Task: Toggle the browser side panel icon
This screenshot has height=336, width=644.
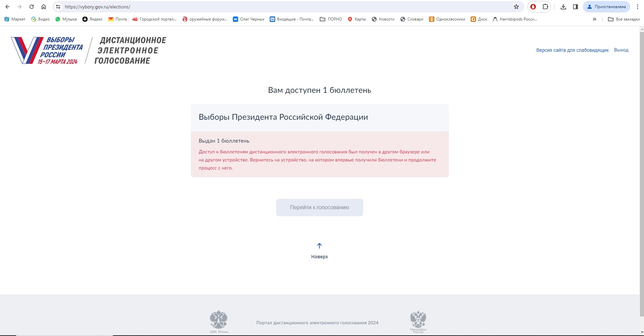Action: click(575, 7)
